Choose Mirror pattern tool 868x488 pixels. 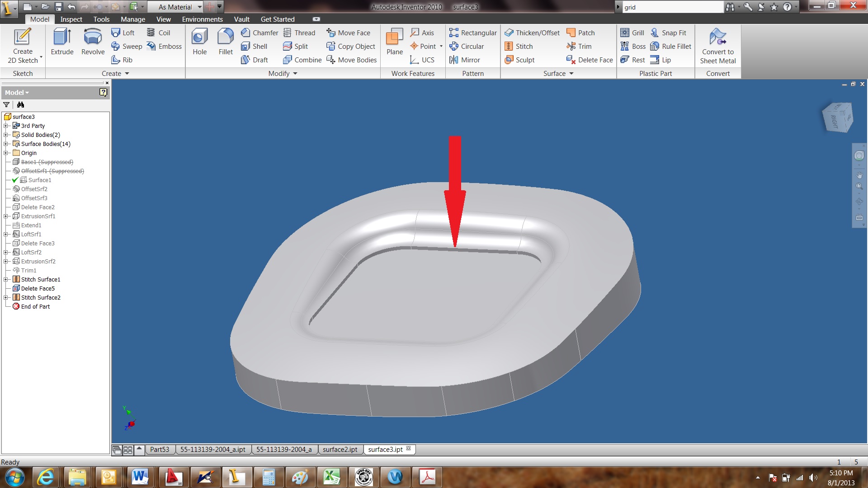point(464,60)
